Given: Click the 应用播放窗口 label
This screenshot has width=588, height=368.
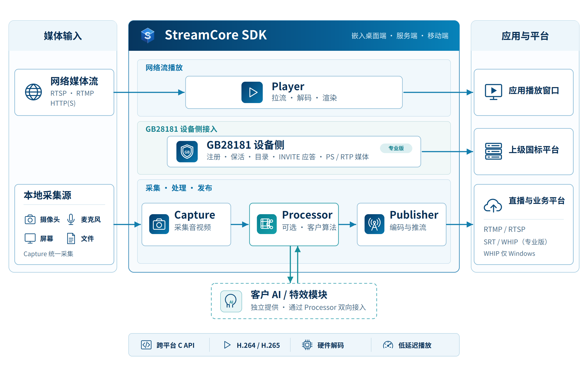Looking at the screenshot, I should 534,91.
